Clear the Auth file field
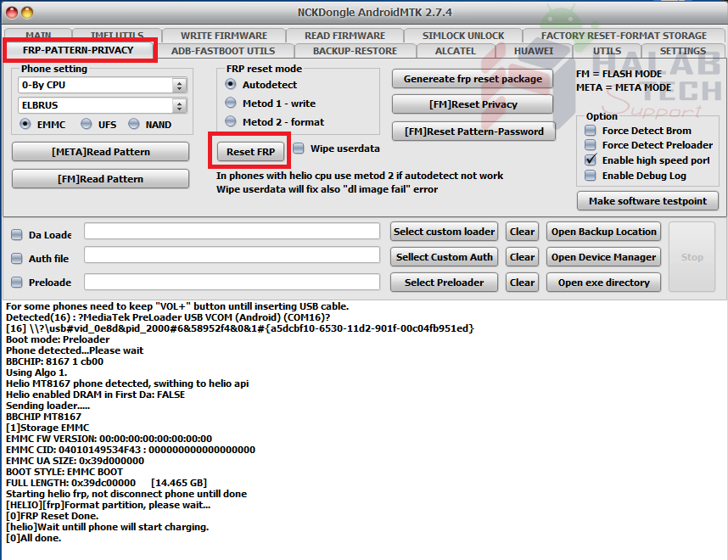 click(522, 257)
